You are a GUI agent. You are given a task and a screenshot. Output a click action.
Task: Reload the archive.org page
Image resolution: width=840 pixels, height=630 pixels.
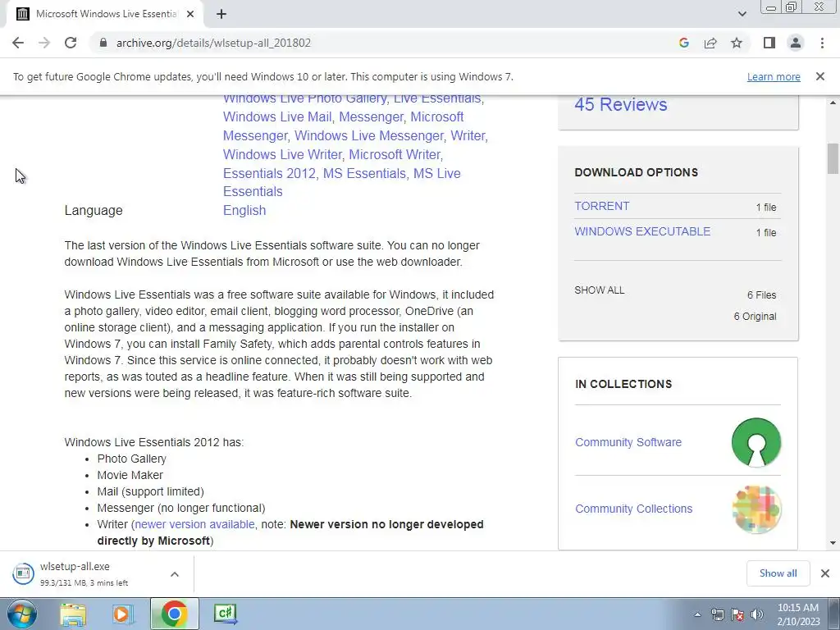71,43
